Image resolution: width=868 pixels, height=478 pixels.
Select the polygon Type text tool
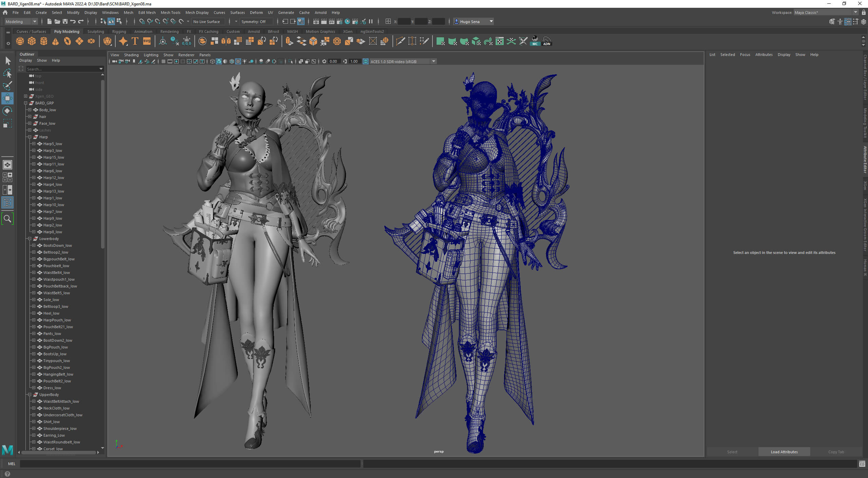135,41
